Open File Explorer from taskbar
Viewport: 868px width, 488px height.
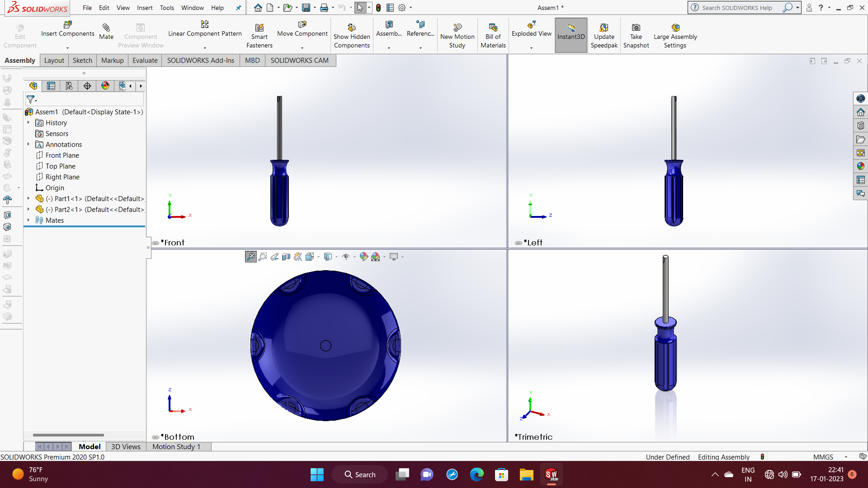[526, 474]
